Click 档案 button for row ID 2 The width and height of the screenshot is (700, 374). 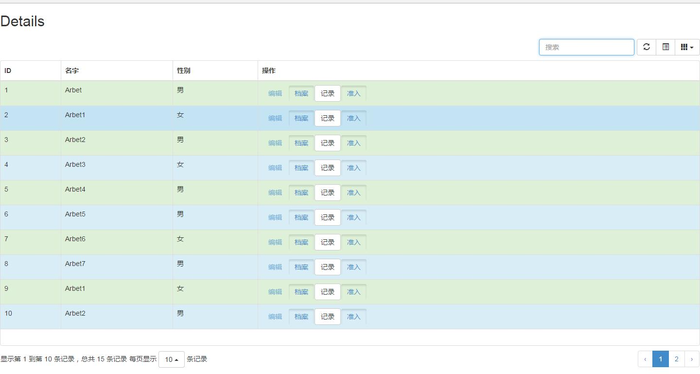click(x=301, y=118)
